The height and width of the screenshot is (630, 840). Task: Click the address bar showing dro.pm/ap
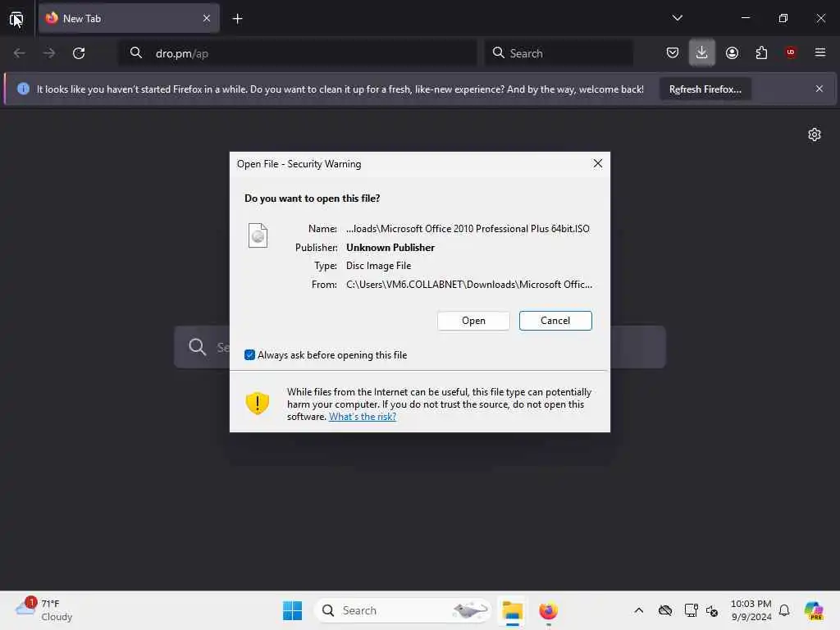point(298,53)
